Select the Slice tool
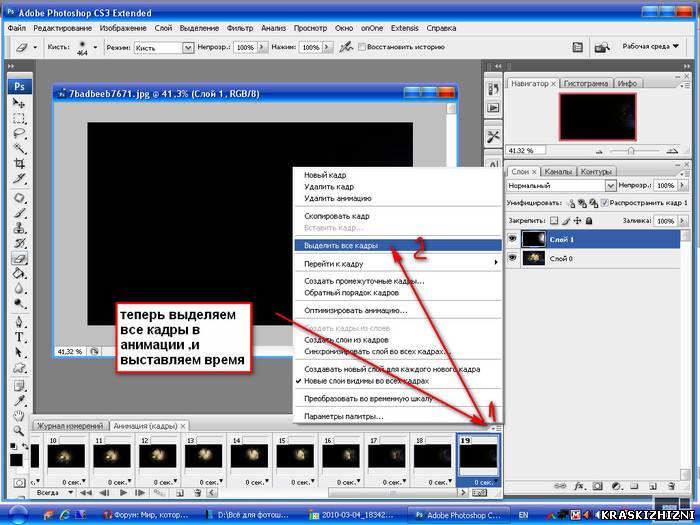Image resolution: width=700 pixels, height=525 pixels. coord(19,179)
